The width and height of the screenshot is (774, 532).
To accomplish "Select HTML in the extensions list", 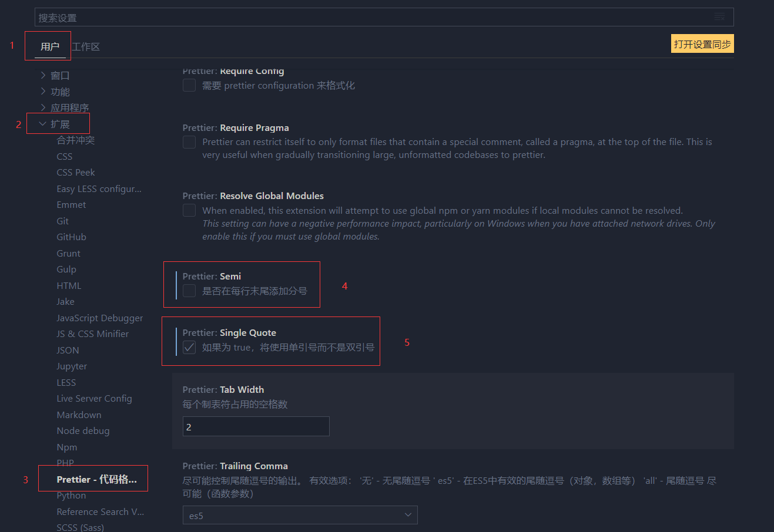I will 69,285.
